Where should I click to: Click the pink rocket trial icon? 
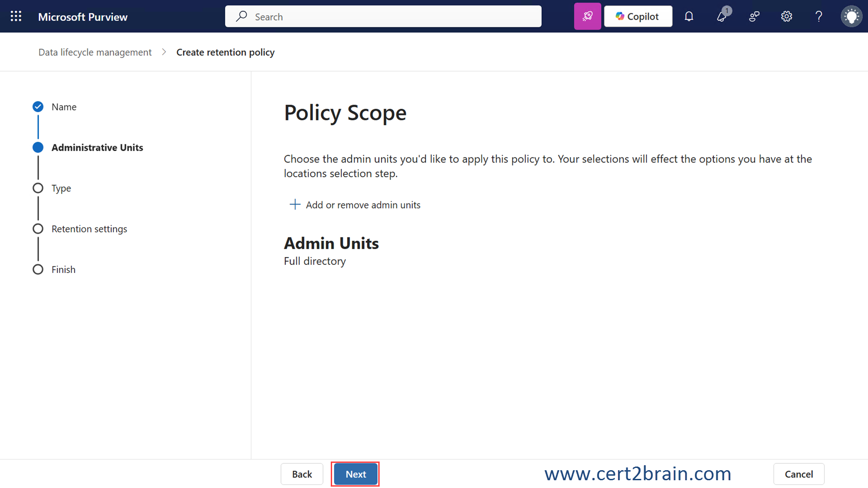tap(587, 16)
